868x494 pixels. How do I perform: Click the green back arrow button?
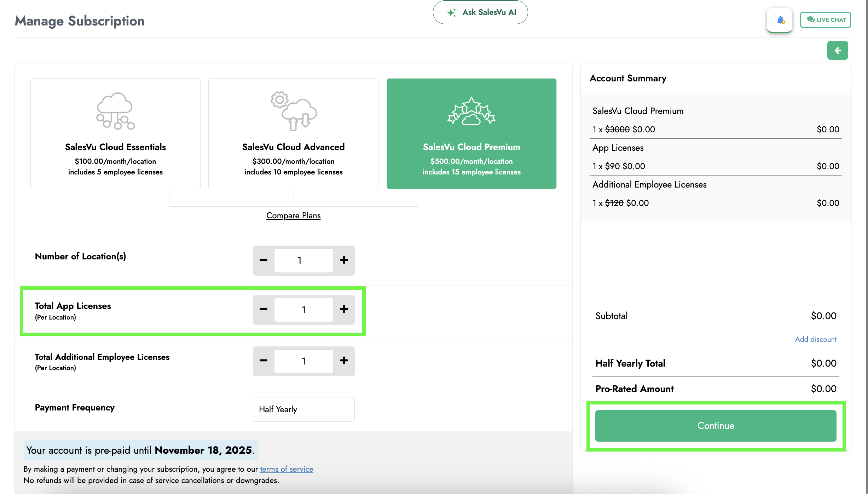click(x=837, y=51)
